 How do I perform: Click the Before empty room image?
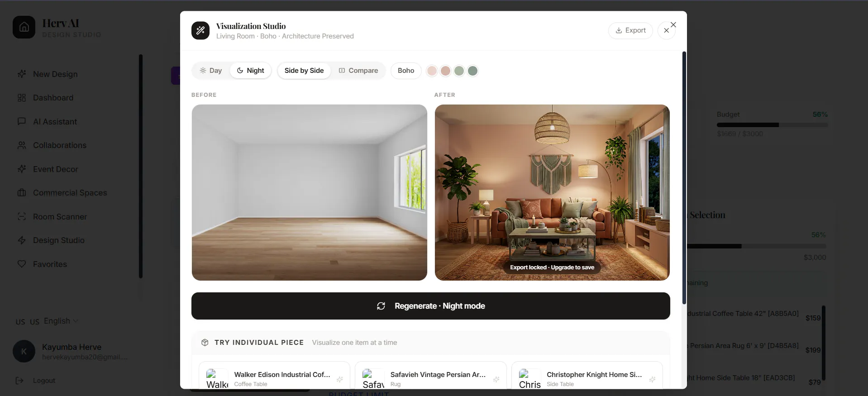click(309, 192)
